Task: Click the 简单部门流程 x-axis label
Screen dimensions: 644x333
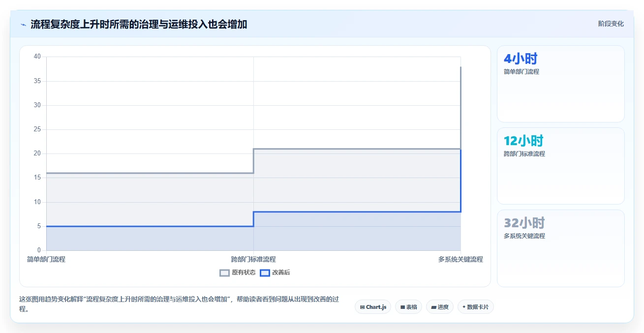Action: (x=46, y=259)
